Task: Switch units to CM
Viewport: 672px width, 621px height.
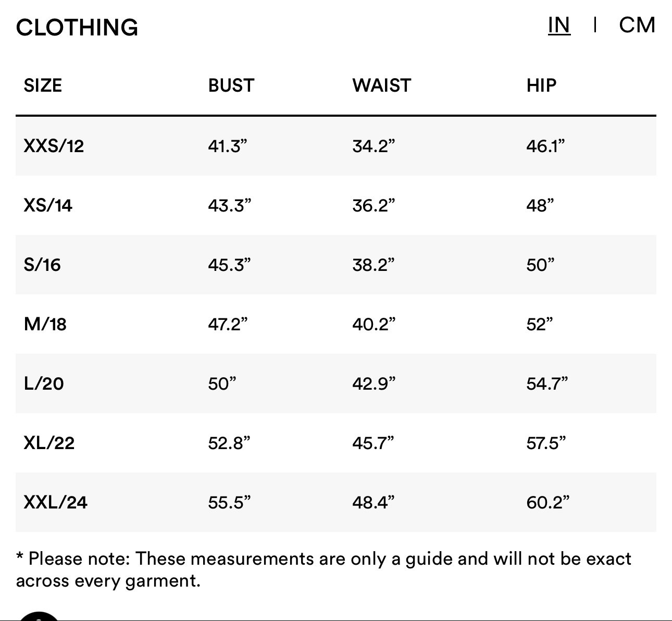Action: [x=637, y=25]
